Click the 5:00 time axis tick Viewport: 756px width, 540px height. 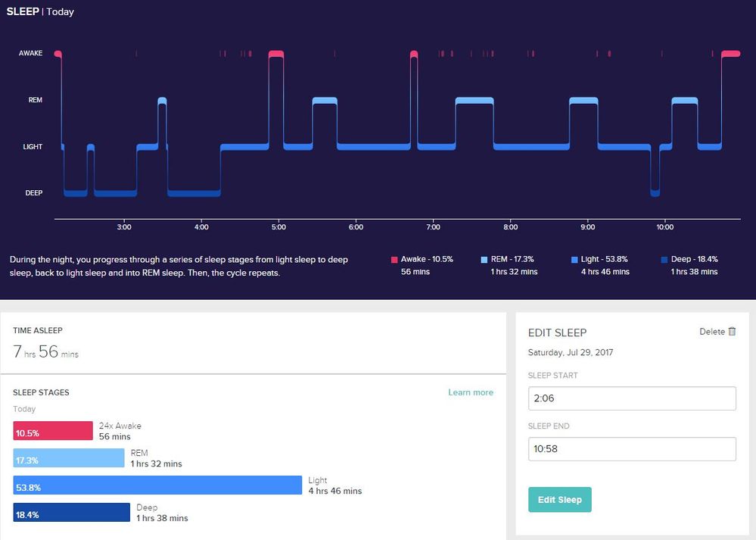point(278,226)
